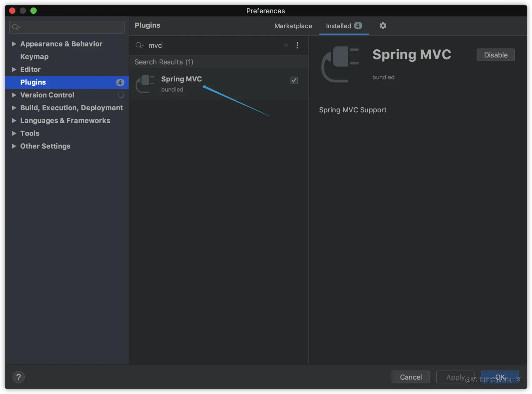Expand Build, Execution, Deployment section
Viewport: 532px width, 394px height.
[x=14, y=108]
